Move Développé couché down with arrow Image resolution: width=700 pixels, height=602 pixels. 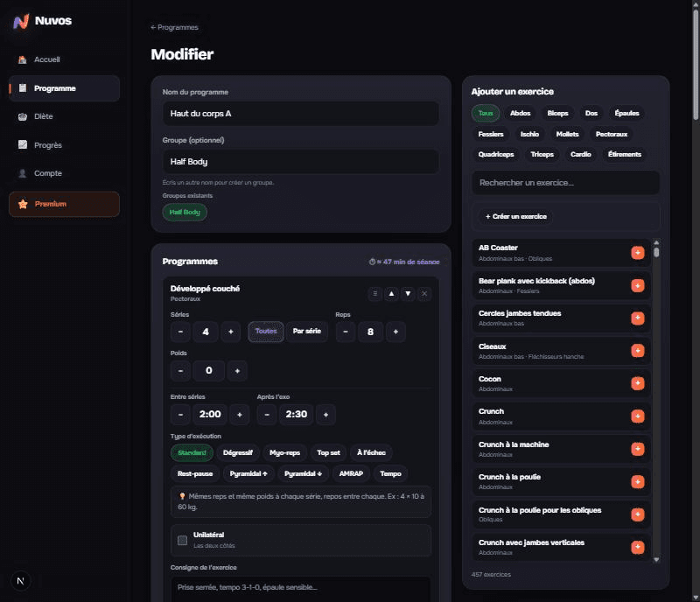coord(408,293)
